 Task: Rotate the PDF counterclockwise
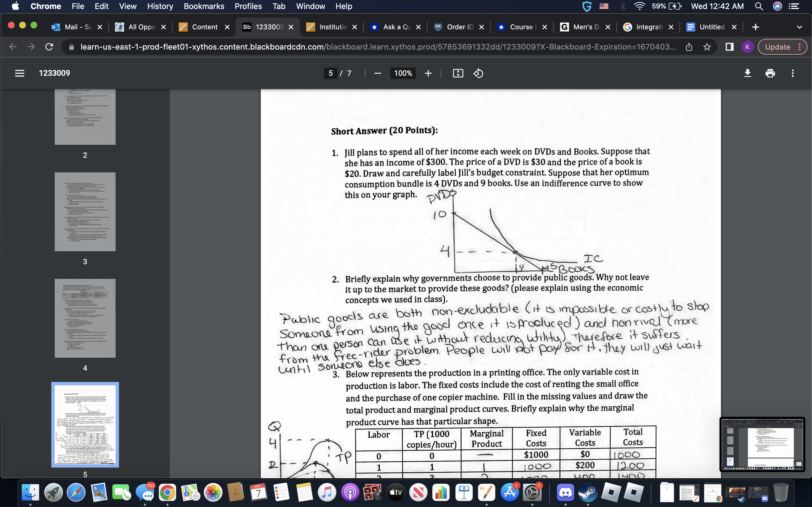point(478,73)
